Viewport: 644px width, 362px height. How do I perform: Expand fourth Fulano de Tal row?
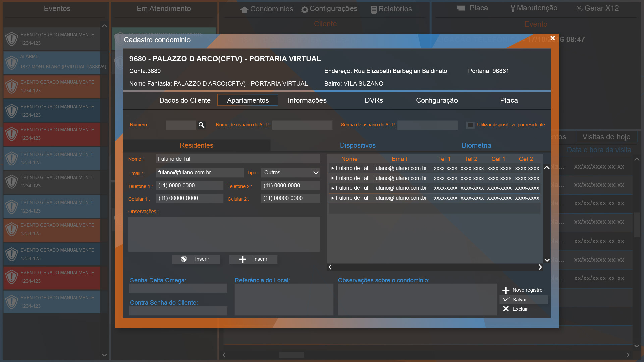coord(332,198)
